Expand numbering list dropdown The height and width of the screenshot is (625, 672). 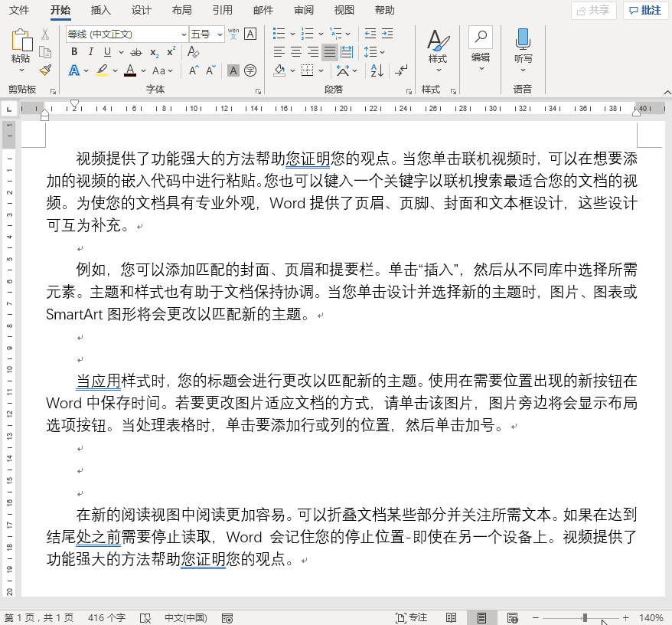(x=321, y=34)
